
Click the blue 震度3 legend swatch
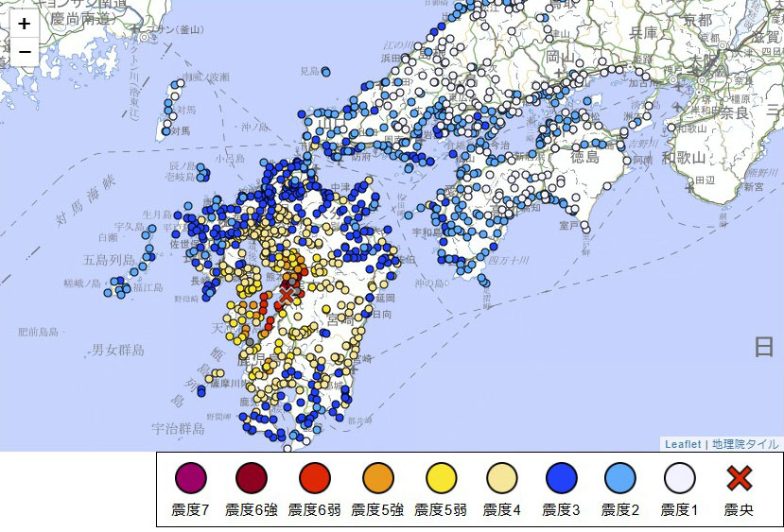point(562,478)
